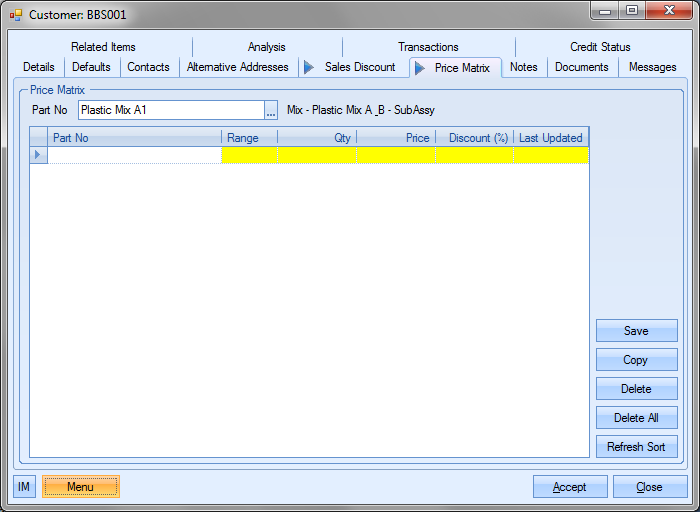The height and width of the screenshot is (512, 700).
Task: Click the Part No input field
Action: pyautogui.click(x=170, y=110)
